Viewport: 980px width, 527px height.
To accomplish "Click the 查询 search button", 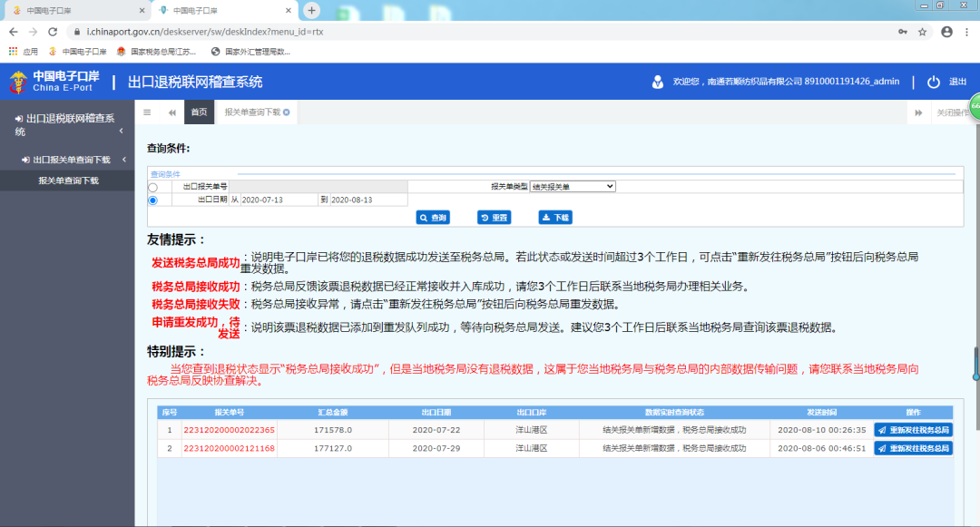I will tap(433, 218).
